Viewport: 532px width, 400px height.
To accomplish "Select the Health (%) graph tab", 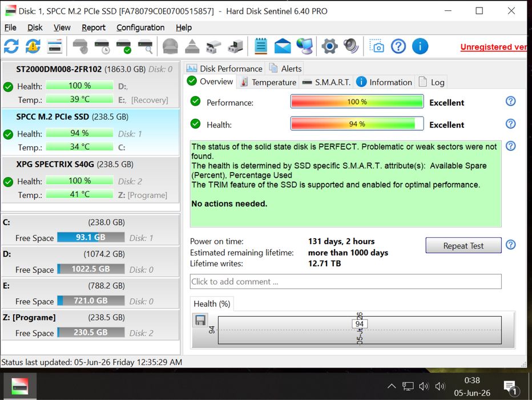I will tap(212, 303).
